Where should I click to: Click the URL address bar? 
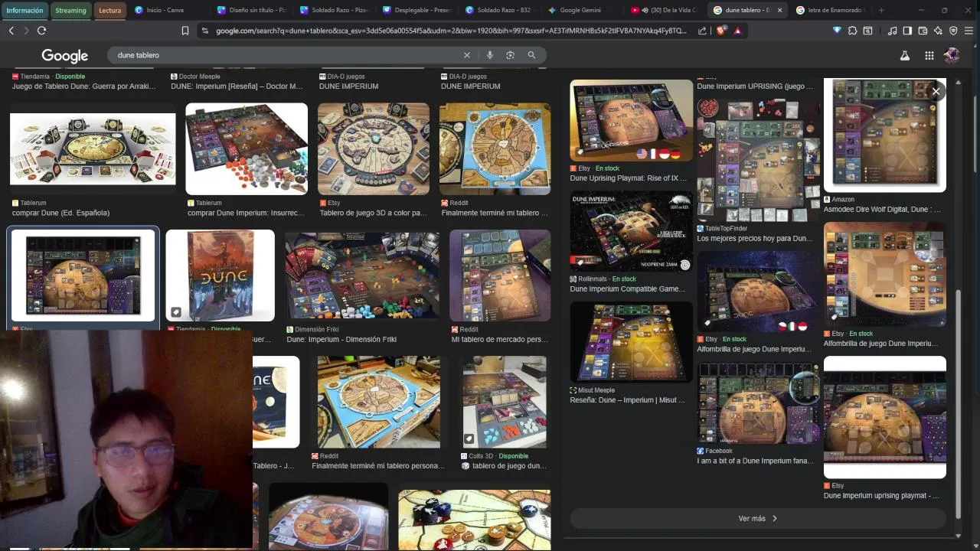450,31
